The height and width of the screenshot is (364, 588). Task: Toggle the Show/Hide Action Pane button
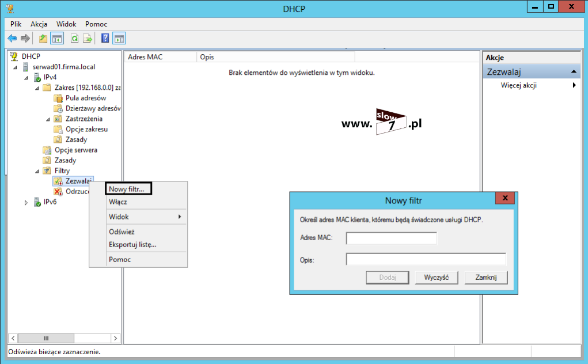point(119,39)
